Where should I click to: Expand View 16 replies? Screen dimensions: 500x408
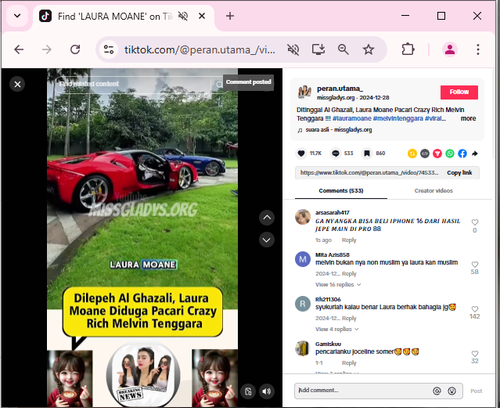tap(338, 285)
